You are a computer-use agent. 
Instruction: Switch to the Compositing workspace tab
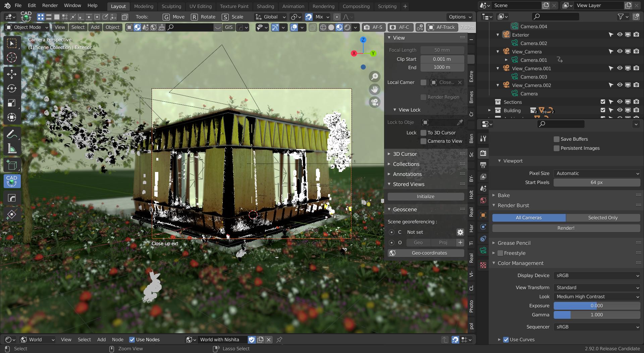(x=356, y=6)
